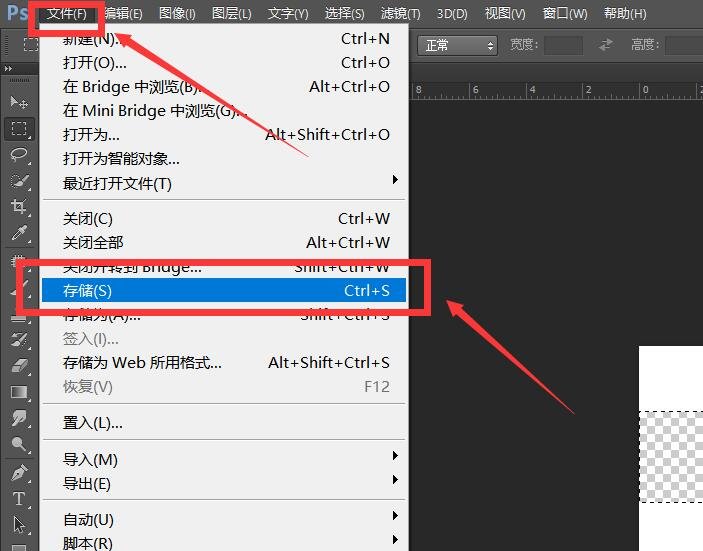Choose 关闭全部 menu entry
Screen dimensions: 703x551
click(223, 243)
